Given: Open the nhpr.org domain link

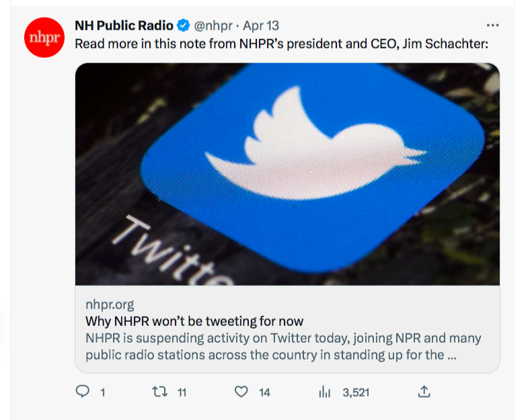Looking at the screenshot, I should click(110, 304).
